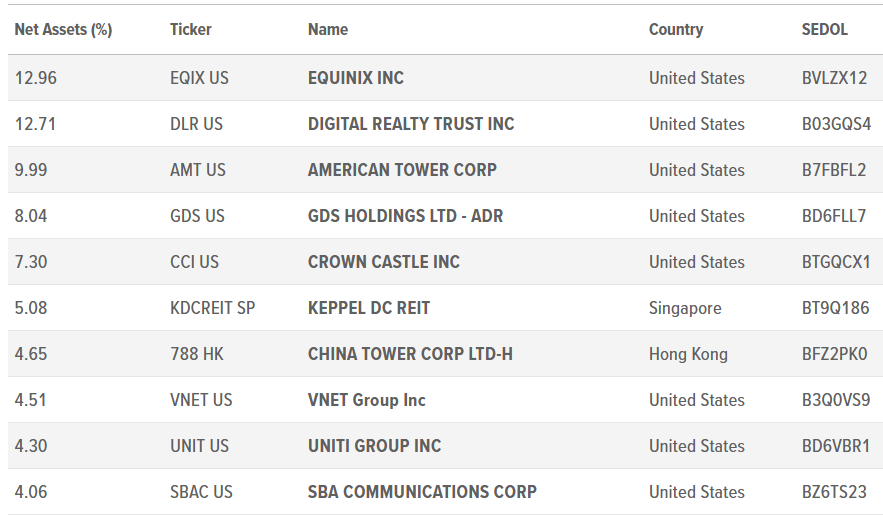
Task: Select UNITI GROUP INC holding
Action: (374, 446)
